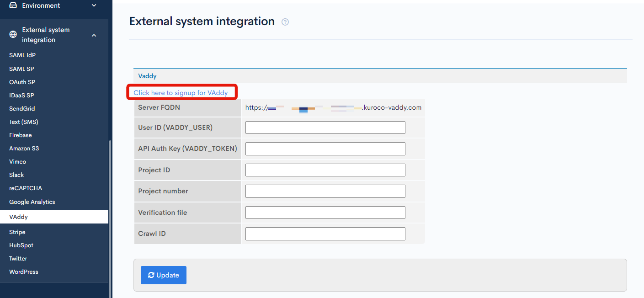Open SAML SP settings

tap(21, 69)
